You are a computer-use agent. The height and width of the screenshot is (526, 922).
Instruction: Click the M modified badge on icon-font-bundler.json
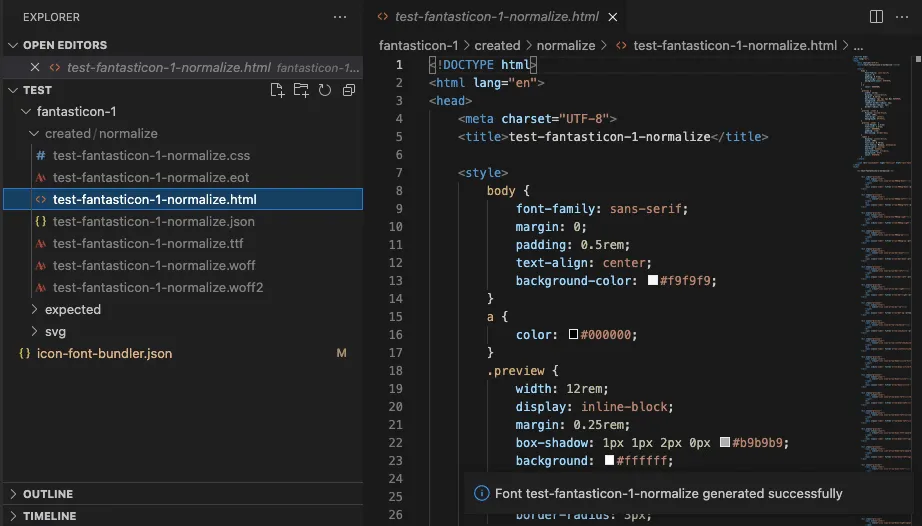point(341,353)
